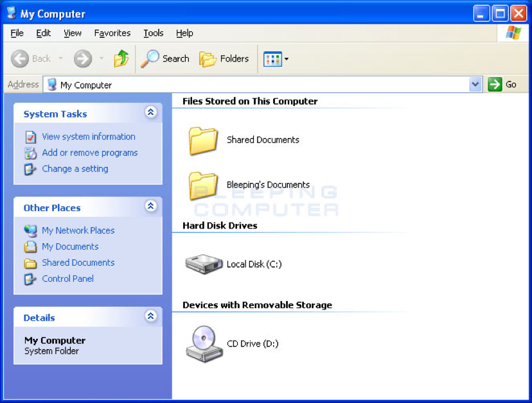Click the Other Places header text
The width and height of the screenshot is (532, 403).
[x=52, y=208]
